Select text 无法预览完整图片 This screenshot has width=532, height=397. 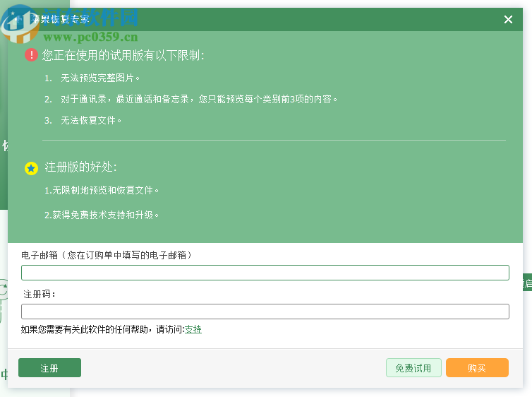(100, 78)
